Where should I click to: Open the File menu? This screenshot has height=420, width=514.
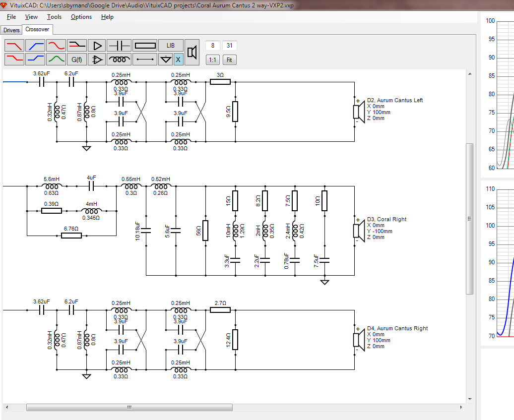(x=11, y=17)
